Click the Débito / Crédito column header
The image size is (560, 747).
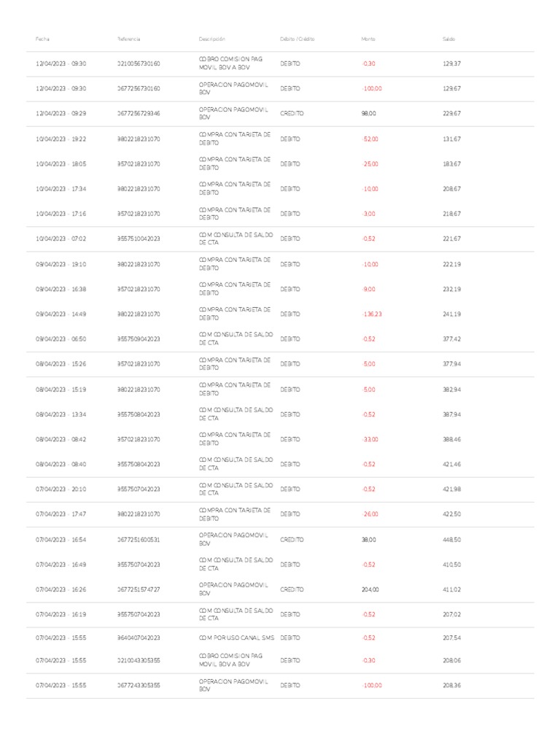coord(297,39)
